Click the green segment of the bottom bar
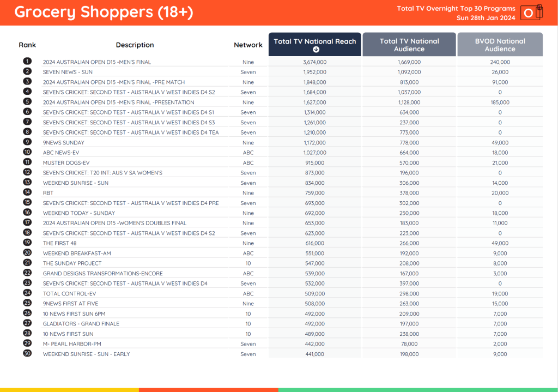The width and height of the screenshot is (558, 392). tap(418, 390)
